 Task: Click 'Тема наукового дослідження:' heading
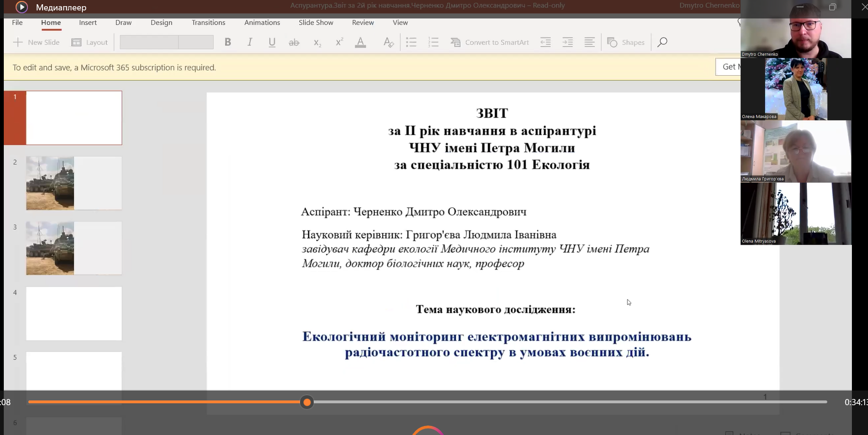click(496, 310)
